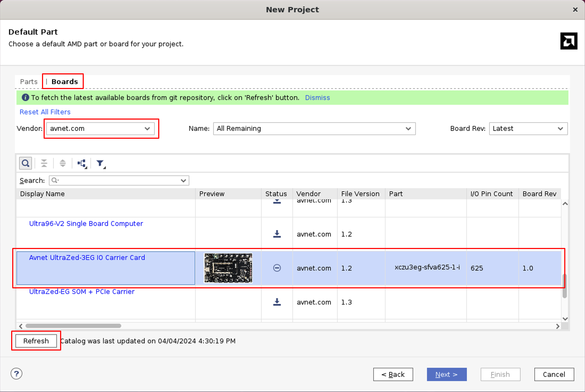The height and width of the screenshot is (392, 585).
Task: Dismiss the git repository info banner
Action: click(x=317, y=98)
